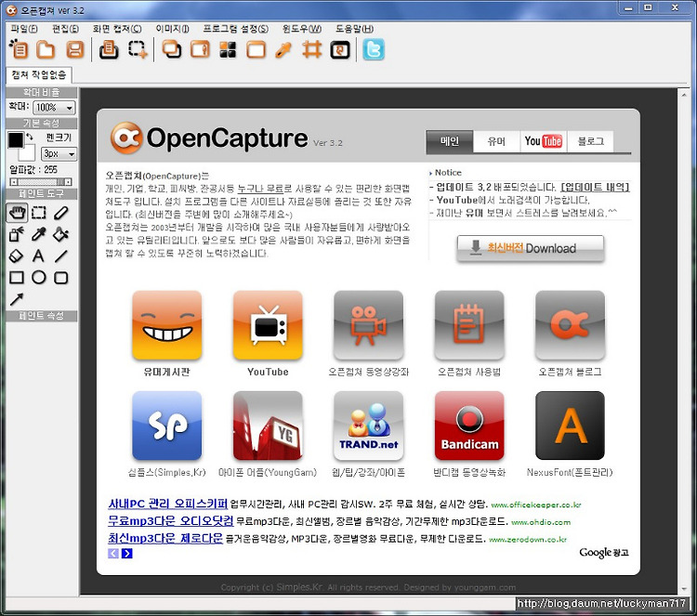Click the alpha value slider track
The width and height of the screenshot is (697, 616).
[40, 182]
